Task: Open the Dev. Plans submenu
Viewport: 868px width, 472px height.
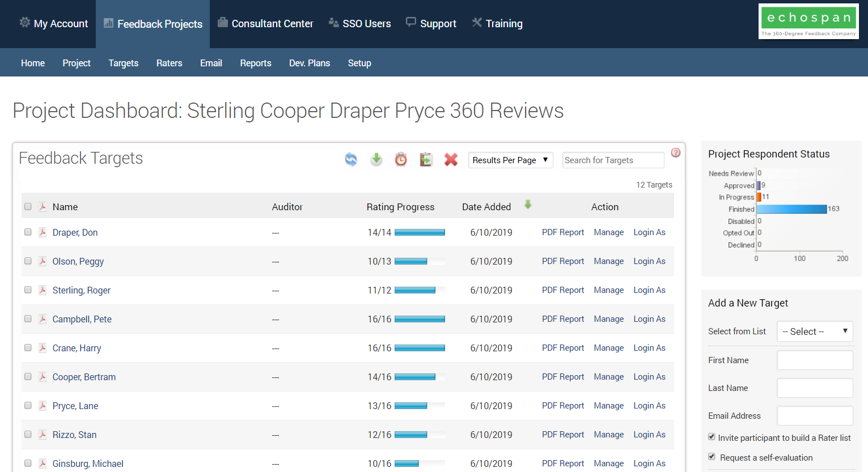Action: (310, 63)
